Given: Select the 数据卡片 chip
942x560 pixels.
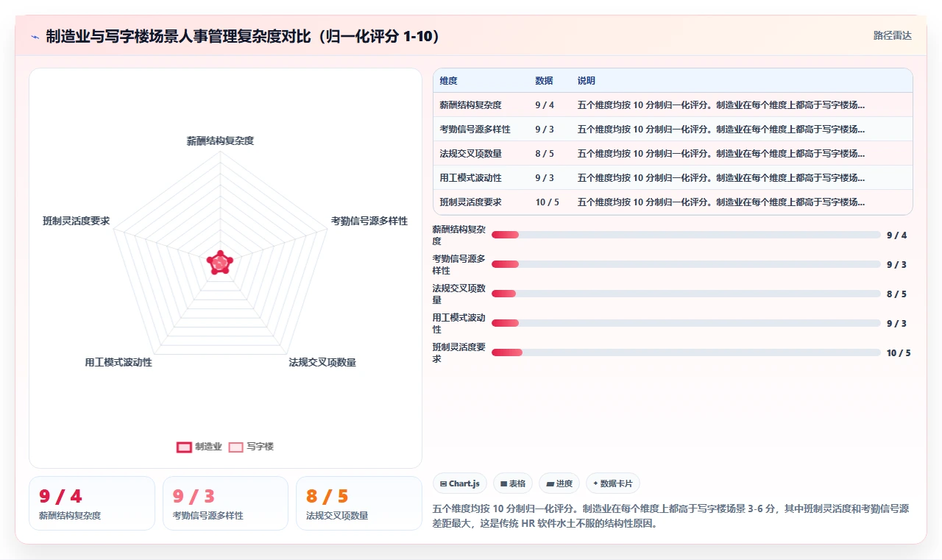Looking at the screenshot, I should [x=613, y=483].
